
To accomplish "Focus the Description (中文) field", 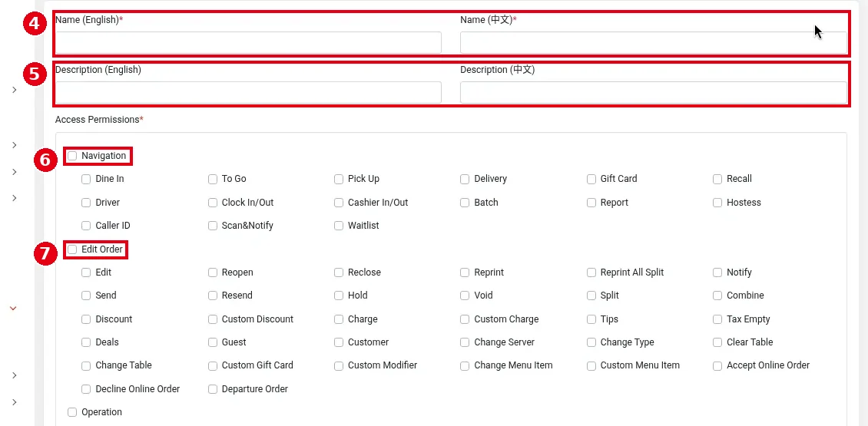I will [653, 92].
